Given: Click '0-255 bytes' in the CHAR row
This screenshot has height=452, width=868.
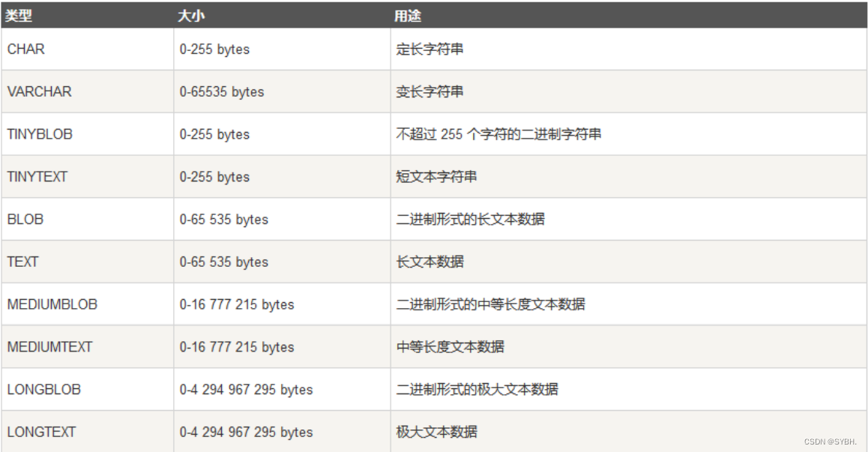Looking at the screenshot, I should (214, 49).
